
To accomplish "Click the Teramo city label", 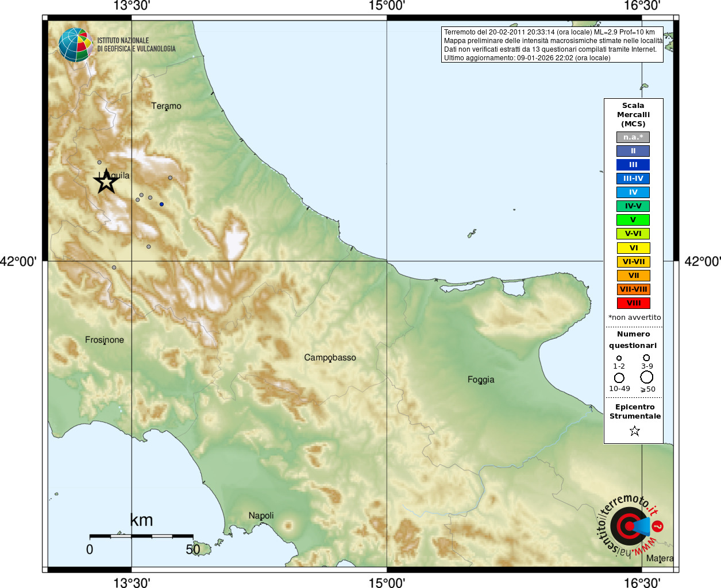I will [x=166, y=106].
